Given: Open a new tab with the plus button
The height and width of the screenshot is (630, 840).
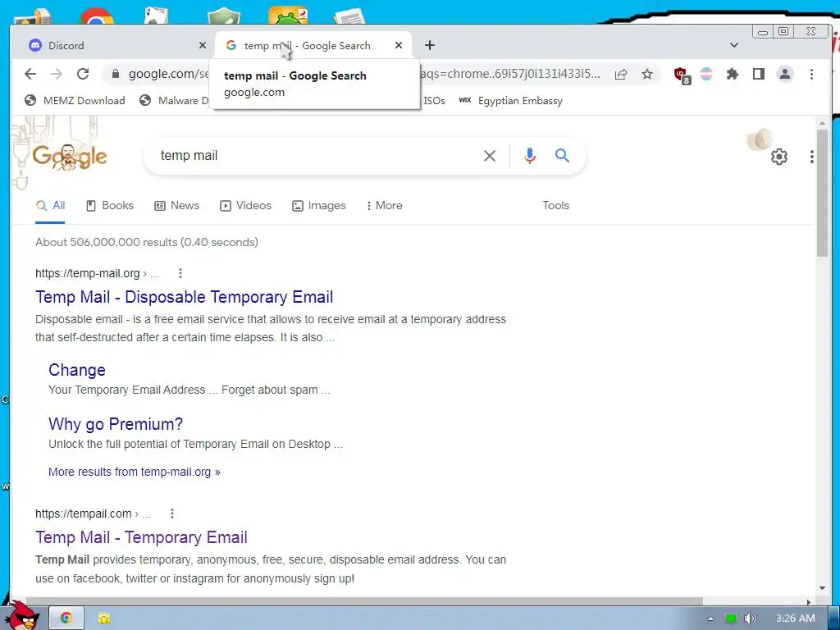Looking at the screenshot, I should pos(430,46).
